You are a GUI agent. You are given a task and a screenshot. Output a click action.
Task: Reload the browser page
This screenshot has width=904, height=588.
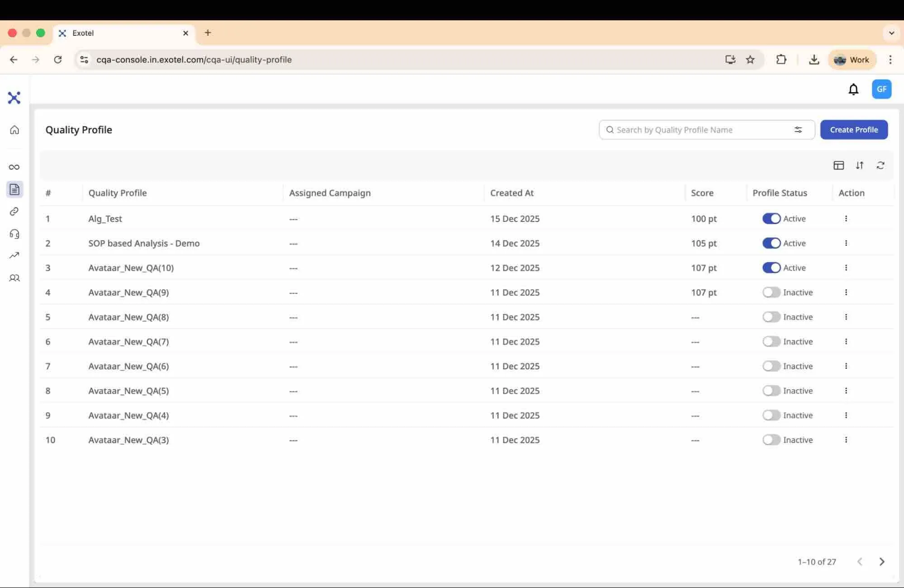pos(58,60)
